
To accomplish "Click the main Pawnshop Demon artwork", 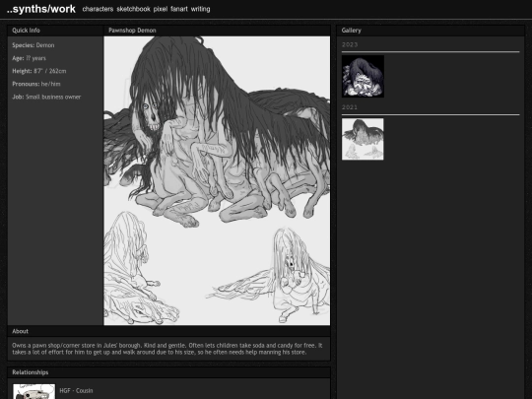I will click(217, 180).
